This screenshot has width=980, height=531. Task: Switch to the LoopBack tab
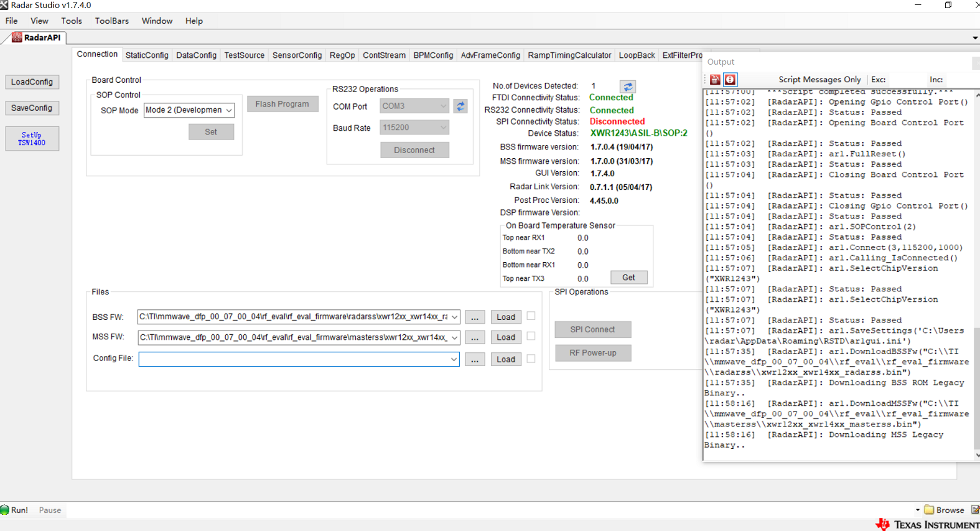[x=637, y=55]
